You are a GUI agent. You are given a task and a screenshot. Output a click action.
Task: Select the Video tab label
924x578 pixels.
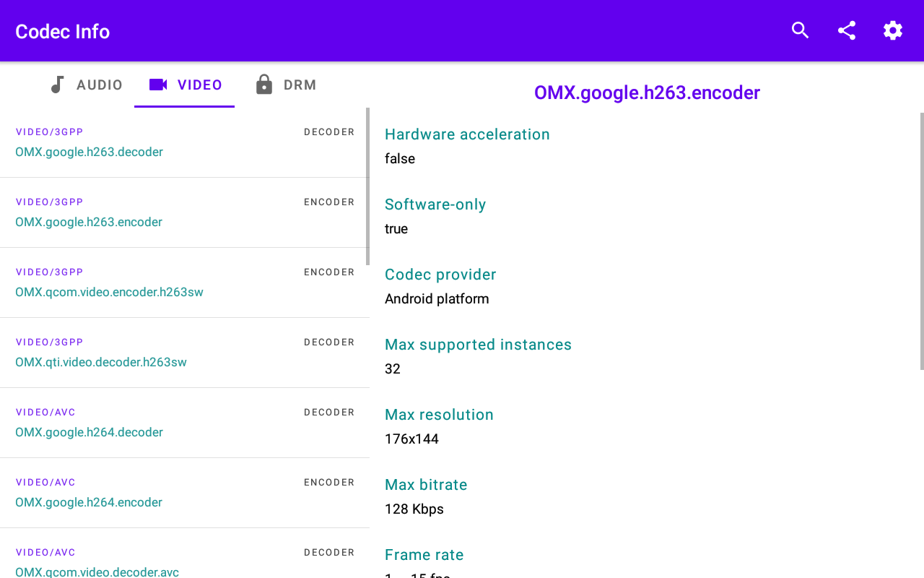[200, 85]
